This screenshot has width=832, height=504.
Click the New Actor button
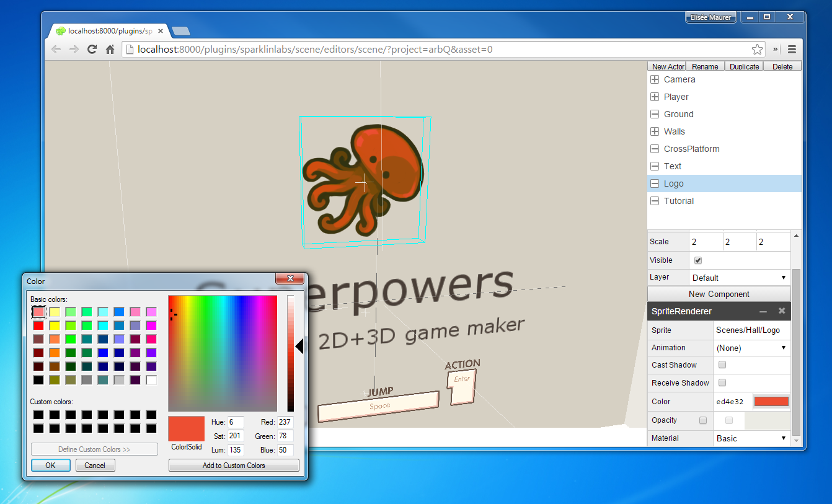[667, 66]
